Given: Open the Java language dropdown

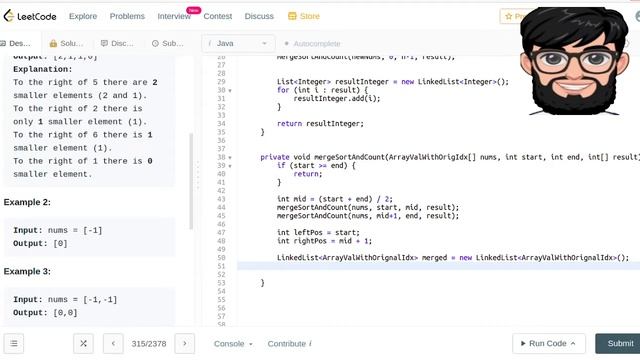Looking at the screenshot, I should tap(238, 43).
